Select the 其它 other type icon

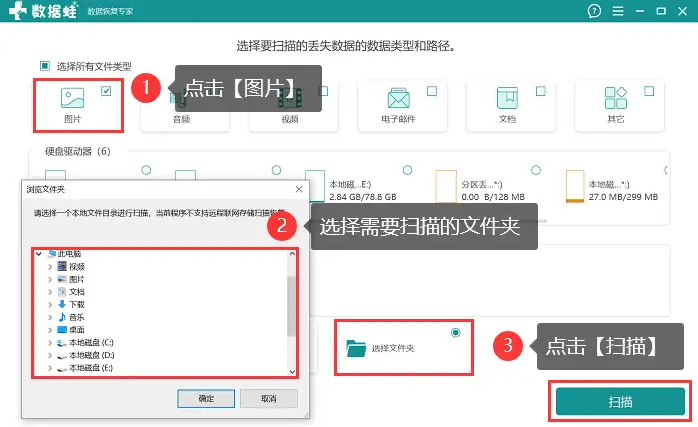pos(616,98)
